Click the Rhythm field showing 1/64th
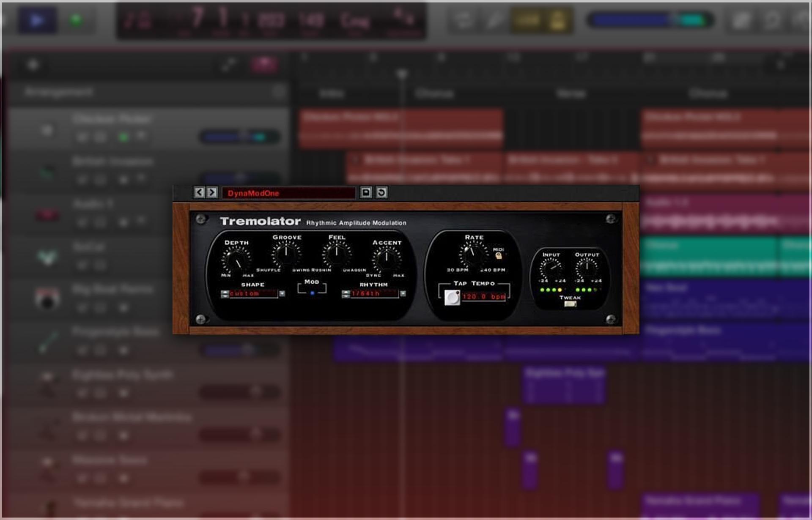 pyautogui.click(x=374, y=294)
